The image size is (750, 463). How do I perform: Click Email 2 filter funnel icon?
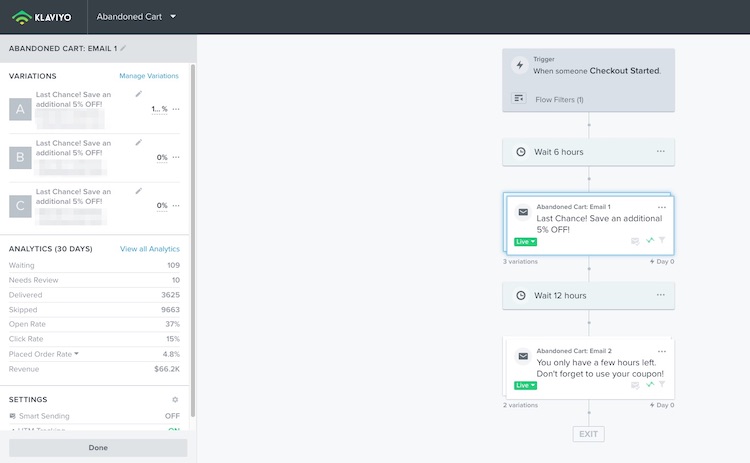pyautogui.click(x=662, y=384)
